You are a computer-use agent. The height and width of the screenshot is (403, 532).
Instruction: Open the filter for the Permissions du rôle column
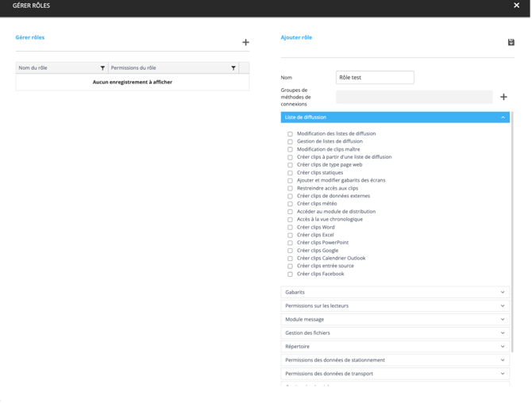click(233, 68)
